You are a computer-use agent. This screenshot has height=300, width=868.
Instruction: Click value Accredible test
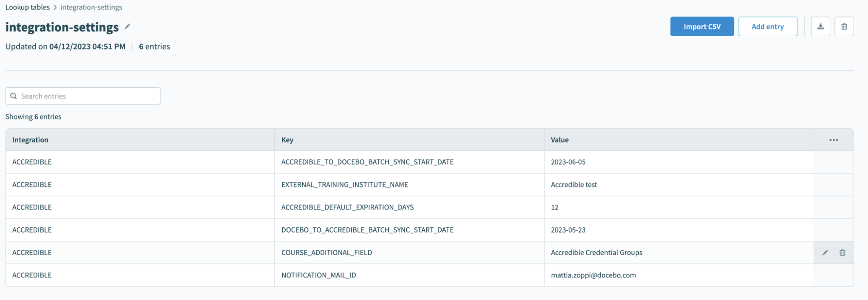[x=574, y=185]
